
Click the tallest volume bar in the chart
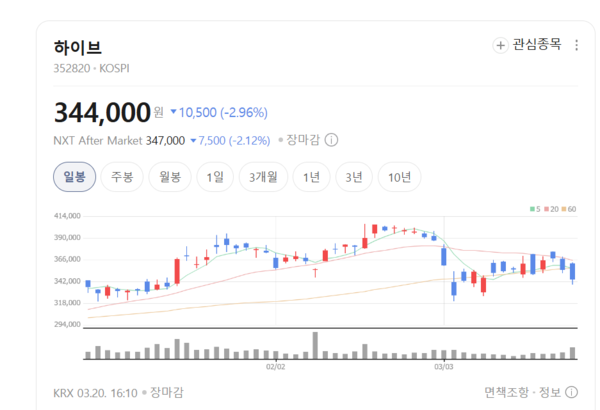coord(315,344)
